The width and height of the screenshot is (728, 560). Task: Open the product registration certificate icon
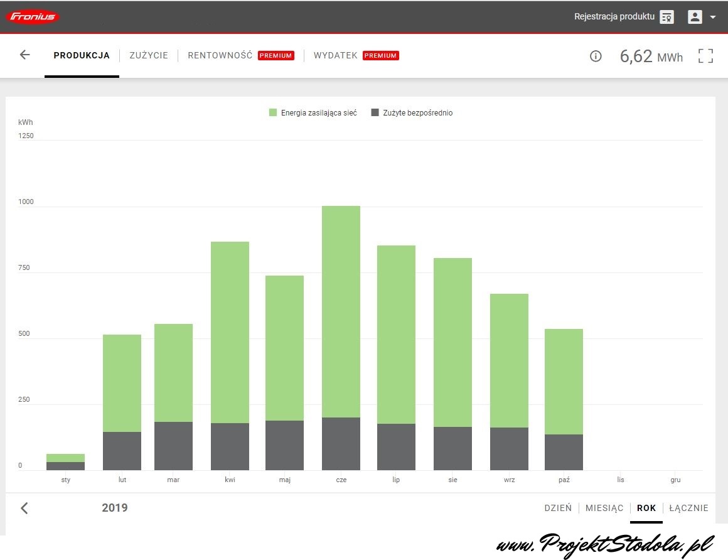click(x=666, y=17)
